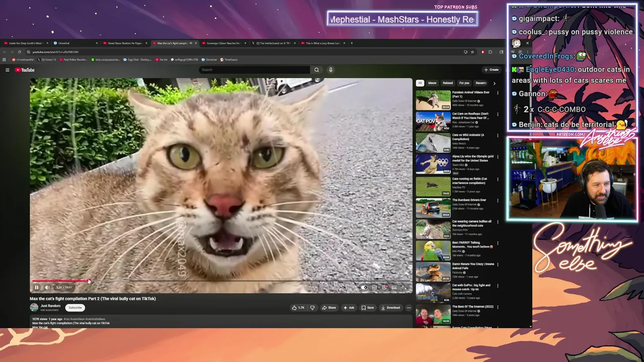Open the Just Random channel name link
The image size is (644, 362).
tap(50, 306)
